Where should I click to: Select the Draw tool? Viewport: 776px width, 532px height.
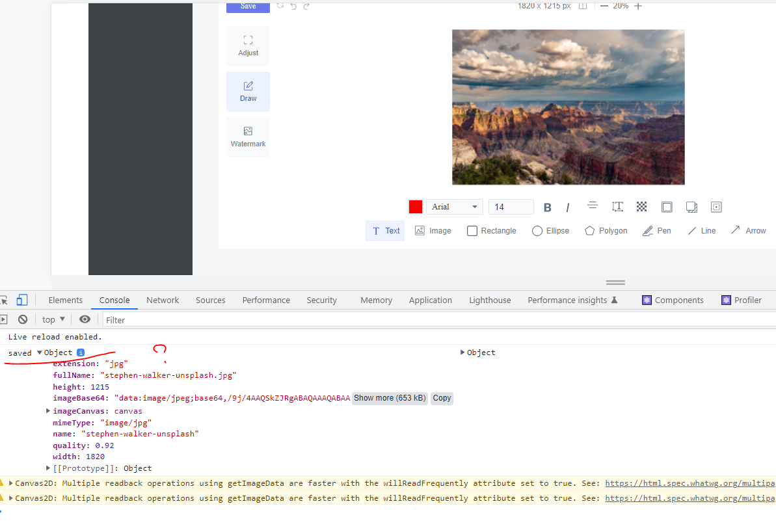(x=248, y=91)
